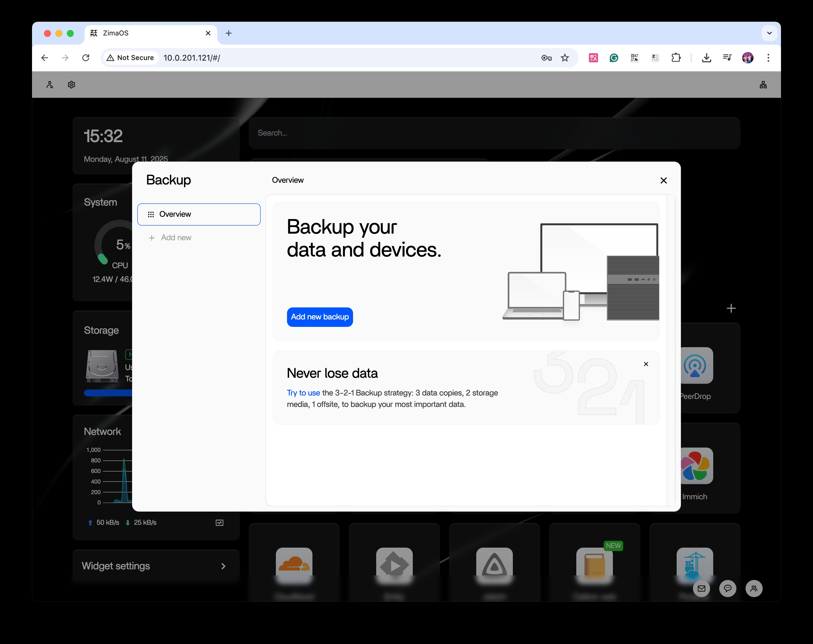The width and height of the screenshot is (813, 644).
Task: Click the 50 kB/s upload speed text
Action: (x=107, y=522)
